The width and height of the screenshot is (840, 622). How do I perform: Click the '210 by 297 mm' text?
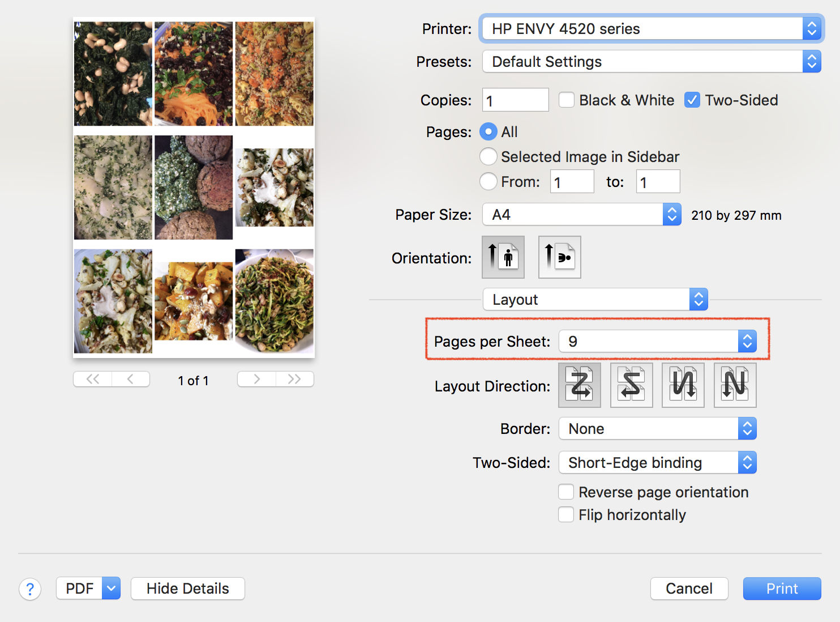click(x=736, y=215)
